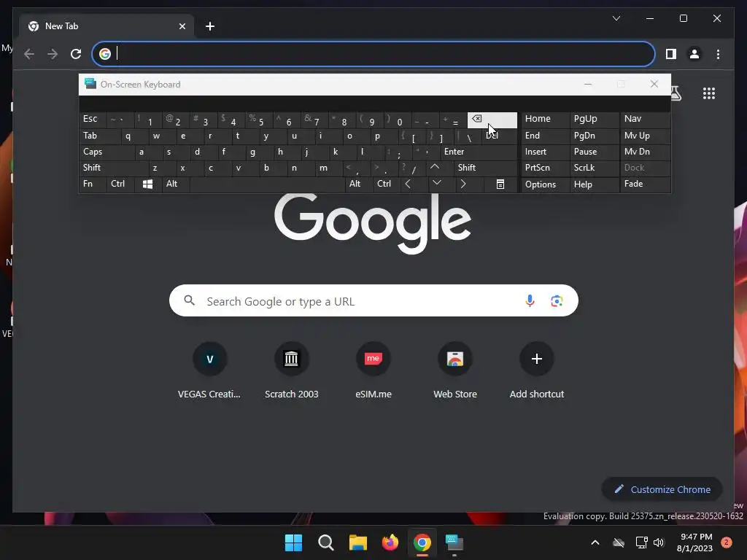
Task: Click Esc key on On-Screen Keyboard
Action: [x=93, y=120]
